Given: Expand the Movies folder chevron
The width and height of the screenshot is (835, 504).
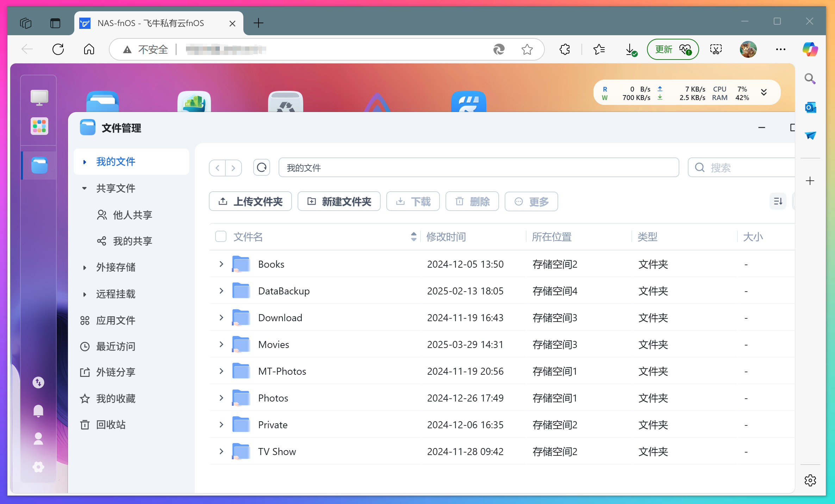Looking at the screenshot, I should click(221, 344).
